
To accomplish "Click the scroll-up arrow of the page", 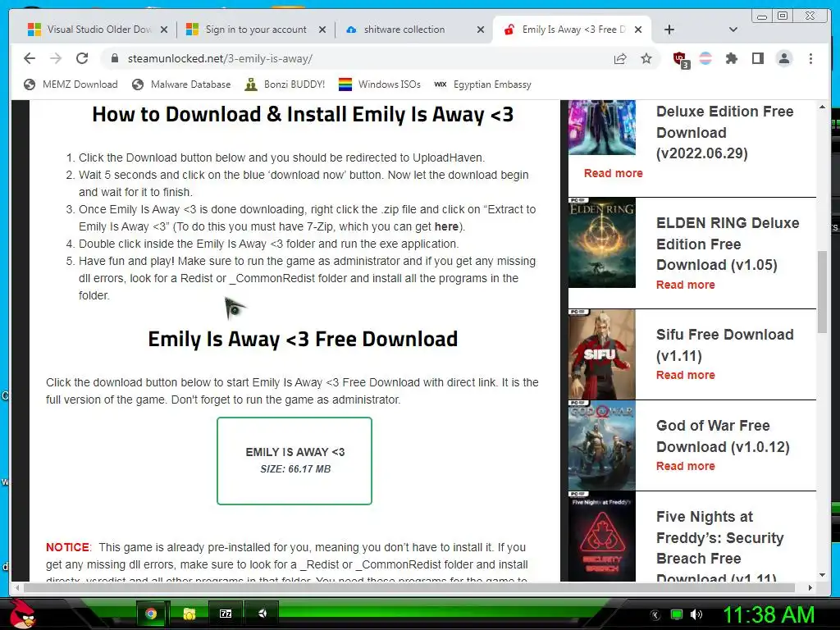I will (x=822, y=107).
